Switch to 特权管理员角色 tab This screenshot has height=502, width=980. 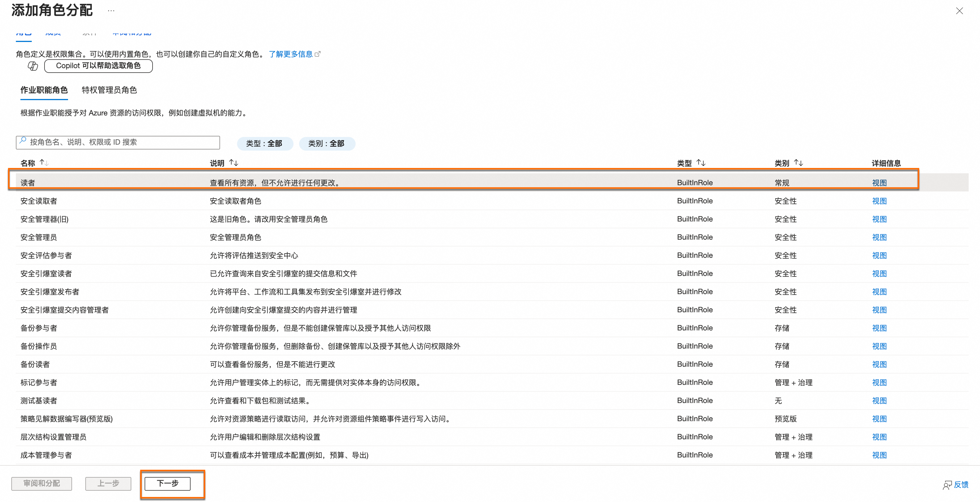[x=109, y=90]
